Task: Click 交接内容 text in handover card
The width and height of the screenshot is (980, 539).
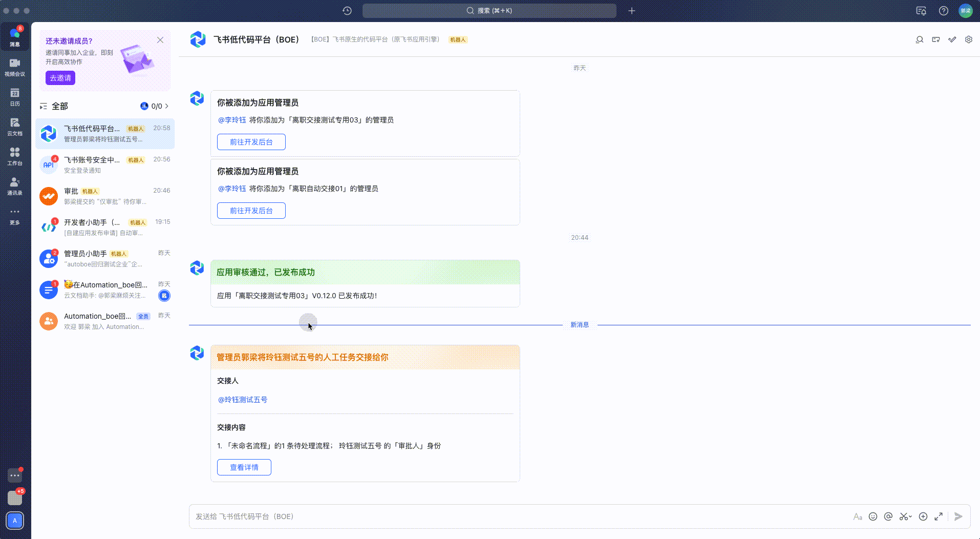Action: (x=231, y=427)
